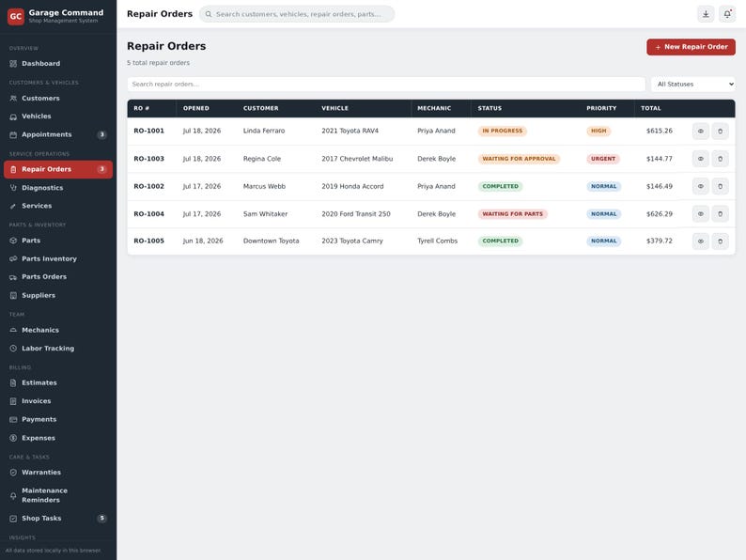Click the High priority badge
746x560 pixels.
598,131
